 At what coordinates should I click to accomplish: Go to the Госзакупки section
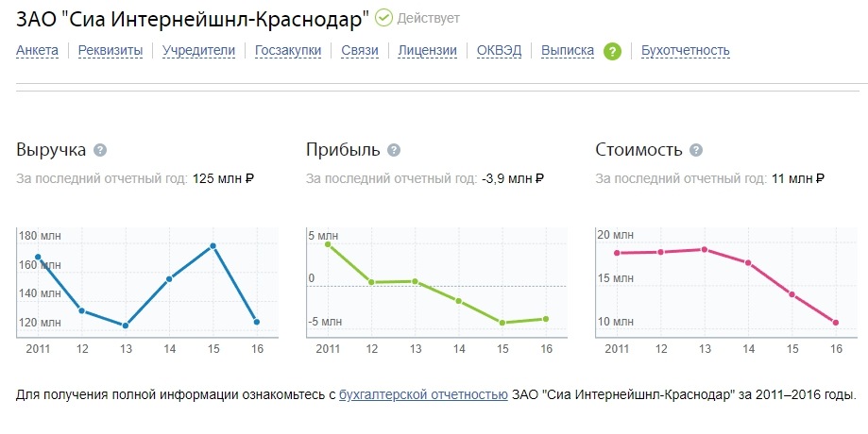coord(288,50)
